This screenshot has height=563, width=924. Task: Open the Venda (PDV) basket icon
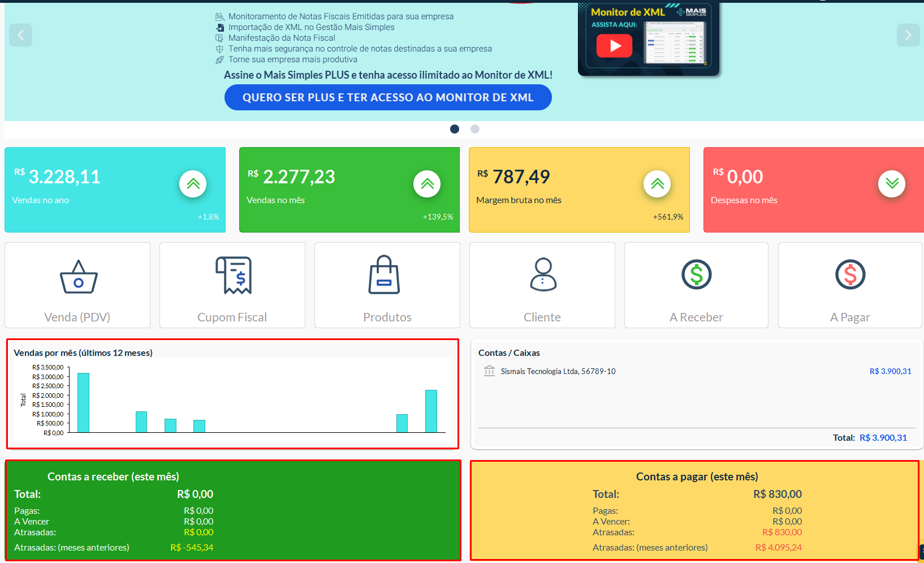(x=79, y=277)
